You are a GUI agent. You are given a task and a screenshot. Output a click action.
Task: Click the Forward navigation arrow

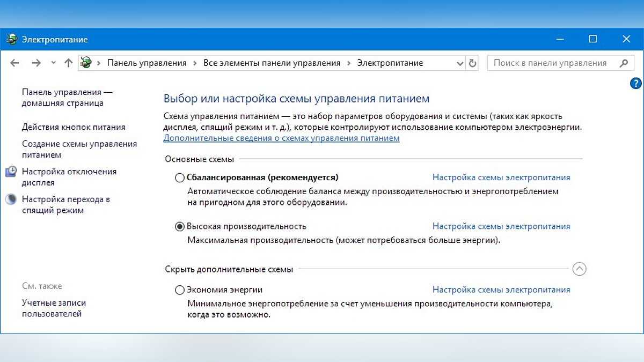36,63
